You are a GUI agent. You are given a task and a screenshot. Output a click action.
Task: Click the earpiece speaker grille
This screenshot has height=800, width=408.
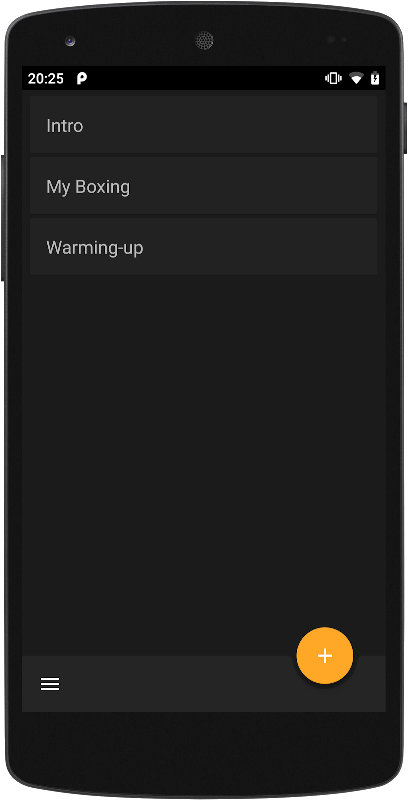coord(204,40)
